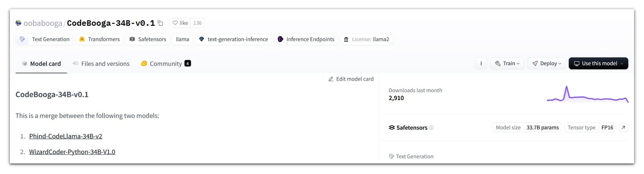The height and width of the screenshot is (174, 644).
Task: Open the Use this model dropdown
Action: click(x=598, y=63)
